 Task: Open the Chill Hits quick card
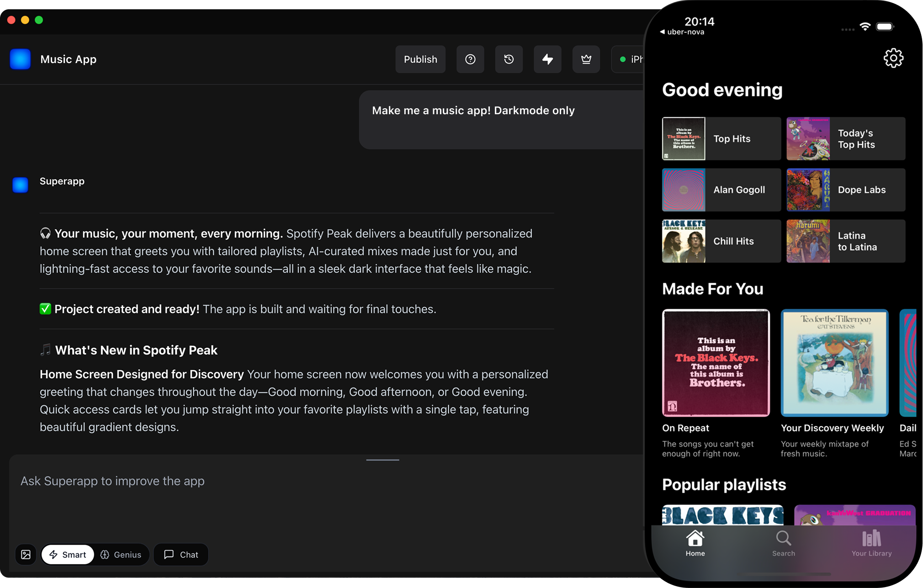[721, 241]
